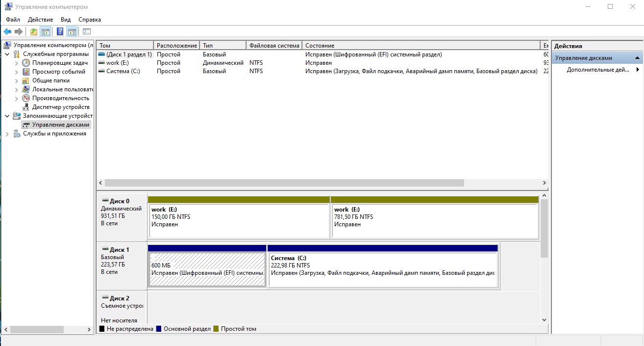Select the clock icon of Планировщик заданий
The image size is (644, 346).
pos(26,63)
